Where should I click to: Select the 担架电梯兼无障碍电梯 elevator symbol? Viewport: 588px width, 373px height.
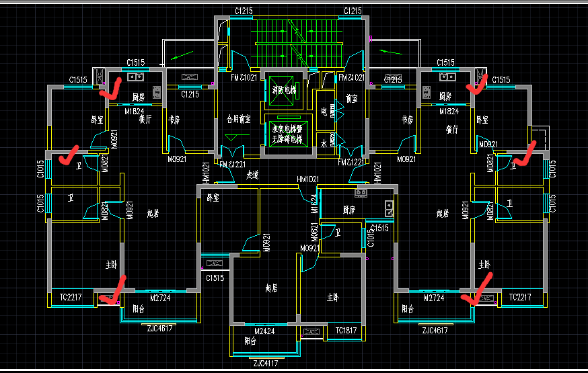click(x=289, y=133)
